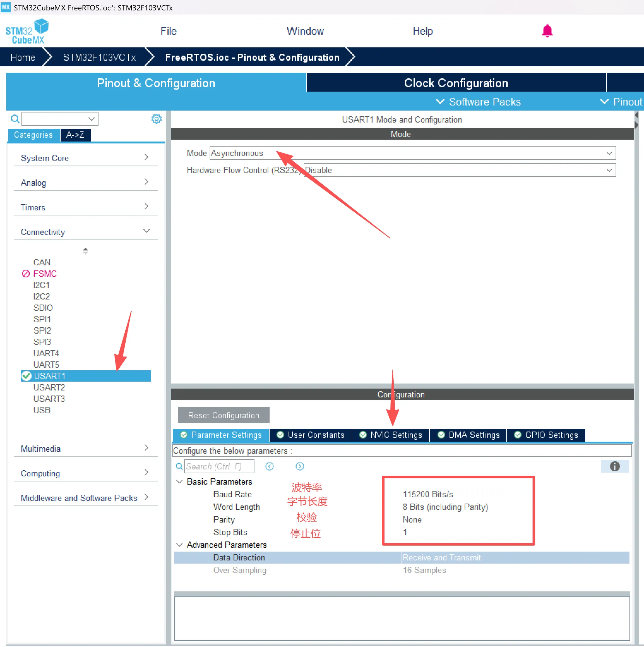Open Hardware Flow Control dropdown
Image resolution: width=644 pixels, height=647 pixels.
(x=609, y=170)
